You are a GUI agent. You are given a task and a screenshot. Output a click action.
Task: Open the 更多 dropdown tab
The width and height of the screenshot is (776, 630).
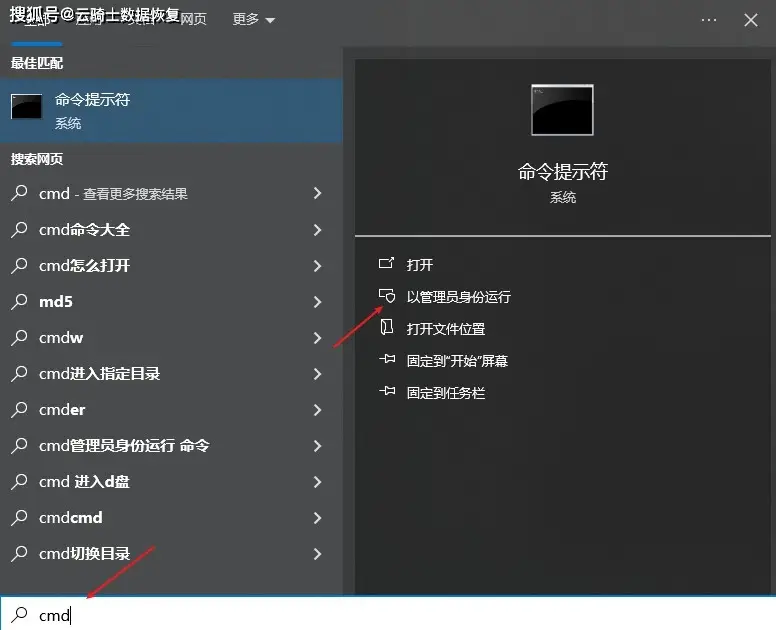coord(253,20)
